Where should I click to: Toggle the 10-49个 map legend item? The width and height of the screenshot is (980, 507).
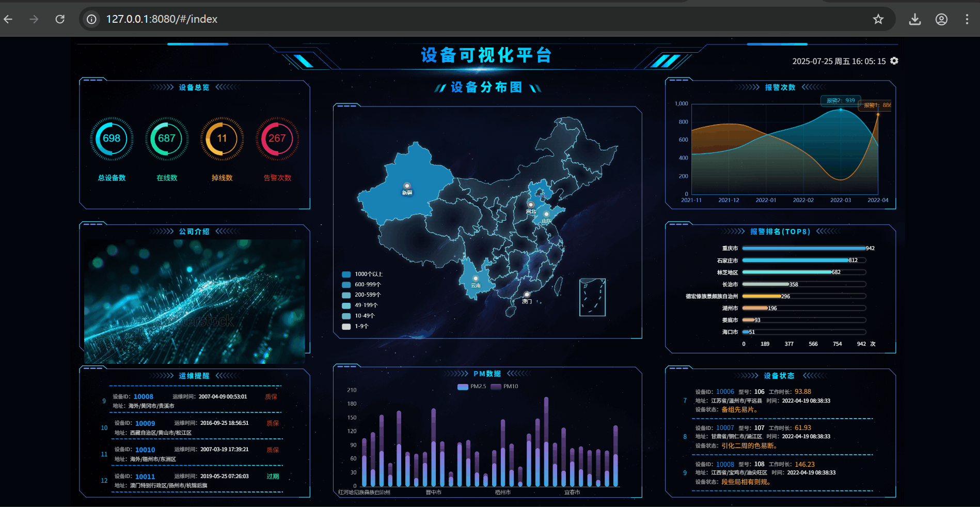coord(358,316)
